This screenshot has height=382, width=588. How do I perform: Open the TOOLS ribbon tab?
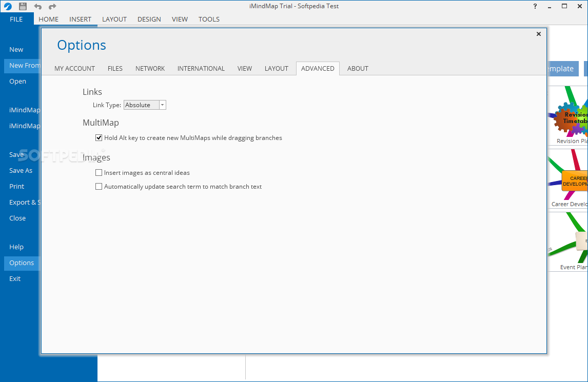pyautogui.click(x=209, y=19)
